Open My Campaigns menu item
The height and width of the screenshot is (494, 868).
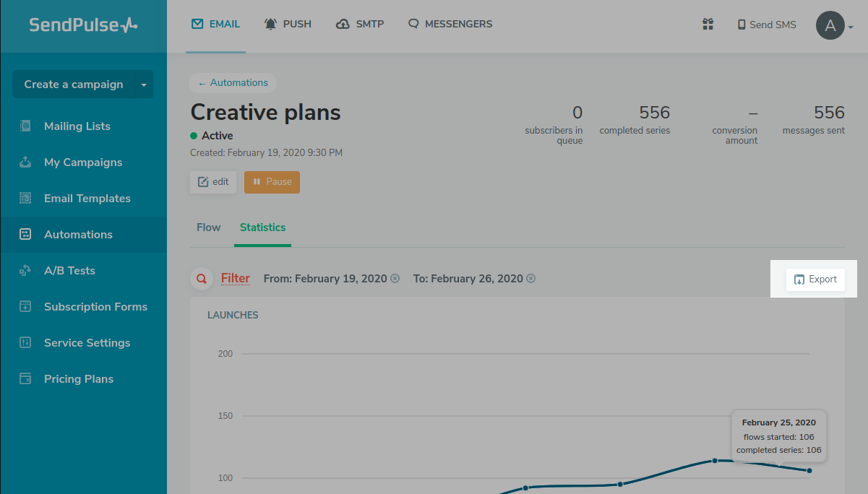click(x=84, y=162)
